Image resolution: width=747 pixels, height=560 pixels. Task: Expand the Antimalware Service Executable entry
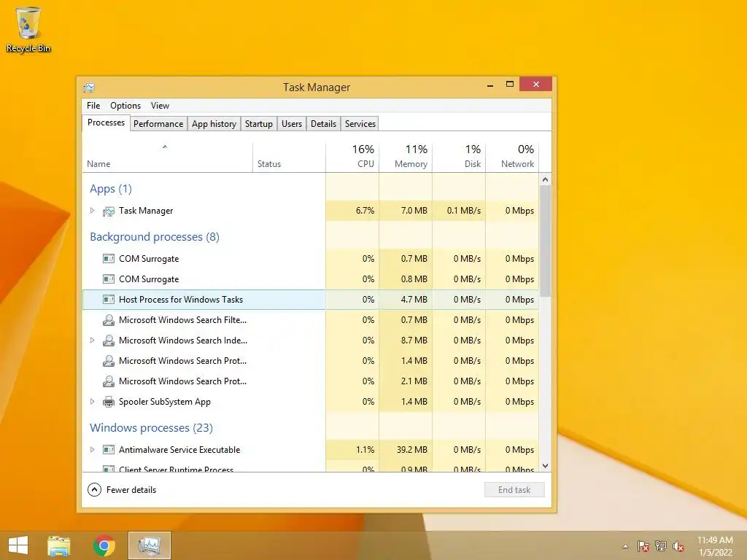(93, 449)
